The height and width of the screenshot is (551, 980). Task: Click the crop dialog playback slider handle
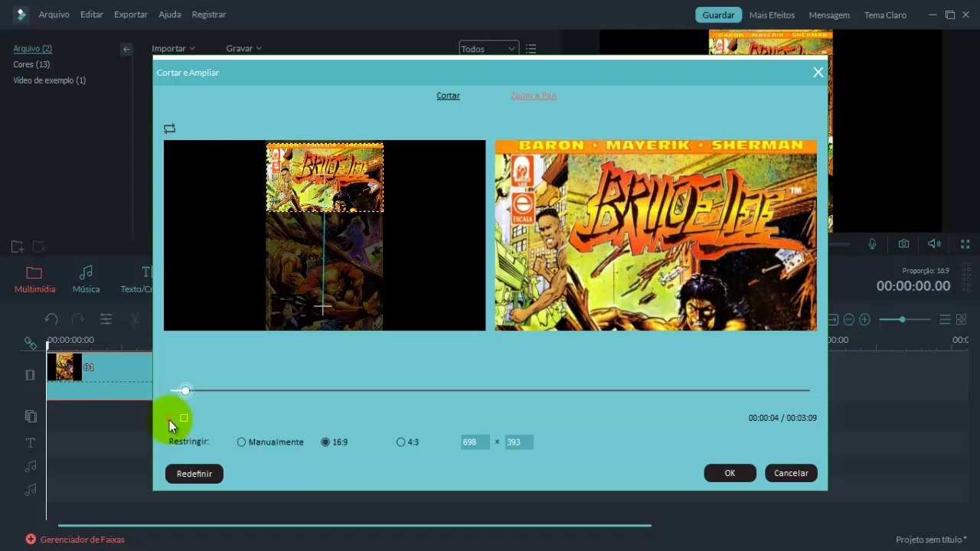click(x=185, y=391)
